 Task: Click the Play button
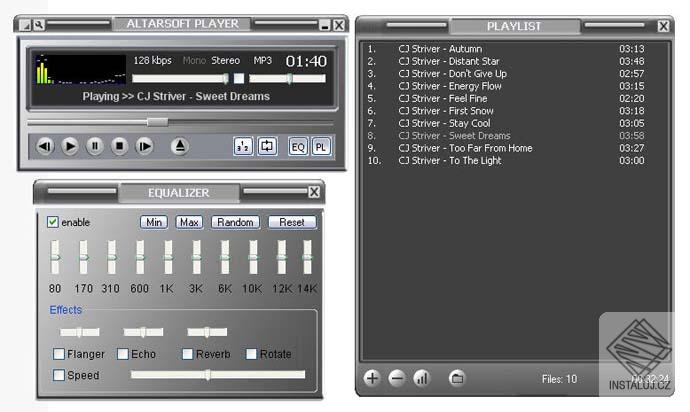70,146
